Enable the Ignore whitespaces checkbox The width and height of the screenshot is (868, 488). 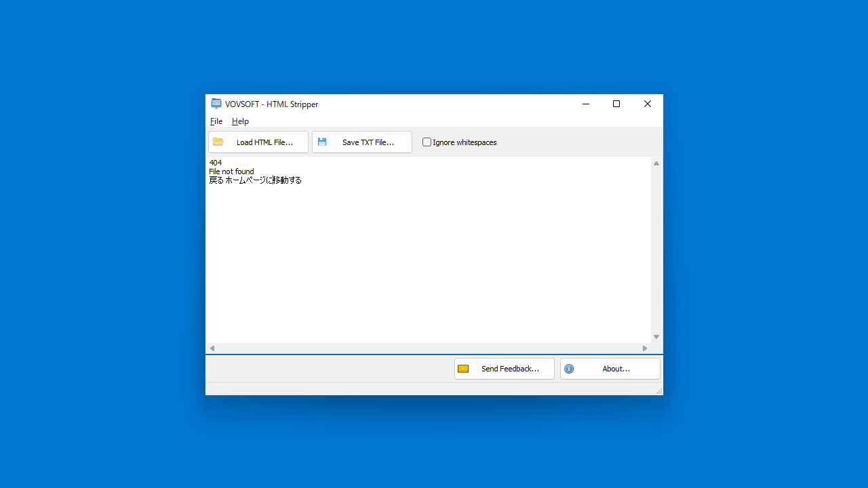tap(427, 142)
